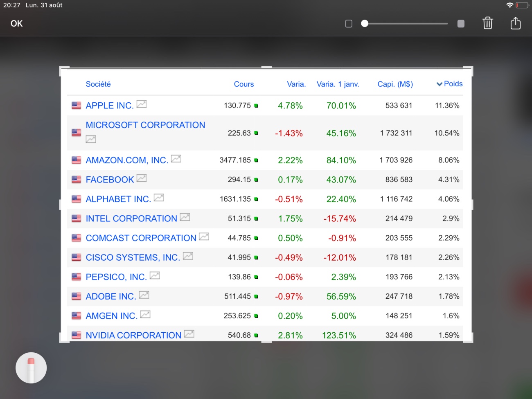This screenshot has width=532, height=399.
Task: Select Amgen's weight 1.6%
Action: tap(451, 316)
